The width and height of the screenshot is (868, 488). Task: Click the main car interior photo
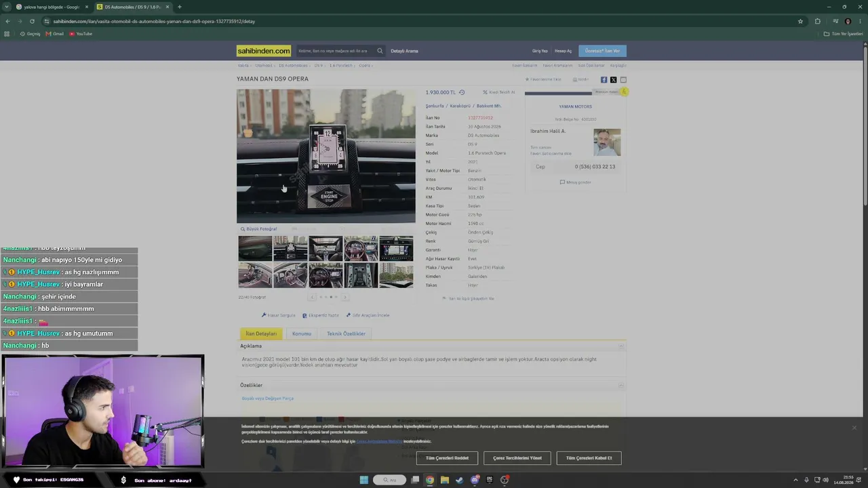point(326,157)
